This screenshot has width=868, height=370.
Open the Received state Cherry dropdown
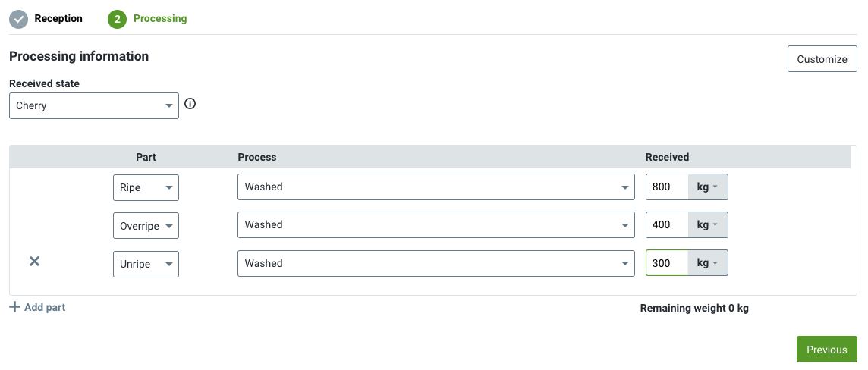[94, 105]
